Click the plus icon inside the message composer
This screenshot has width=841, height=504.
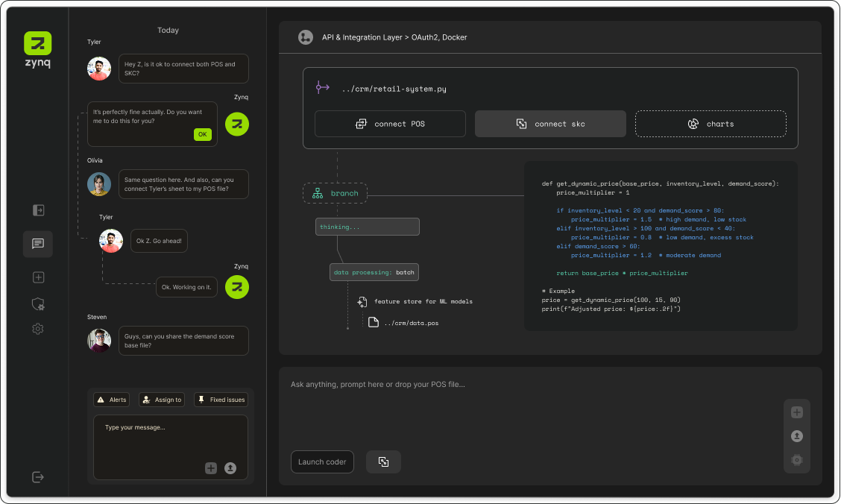click(211, 467)
